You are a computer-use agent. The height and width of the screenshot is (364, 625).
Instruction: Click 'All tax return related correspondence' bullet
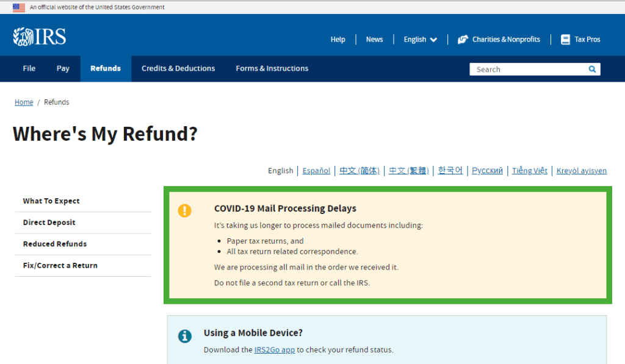tap(292, 251)
